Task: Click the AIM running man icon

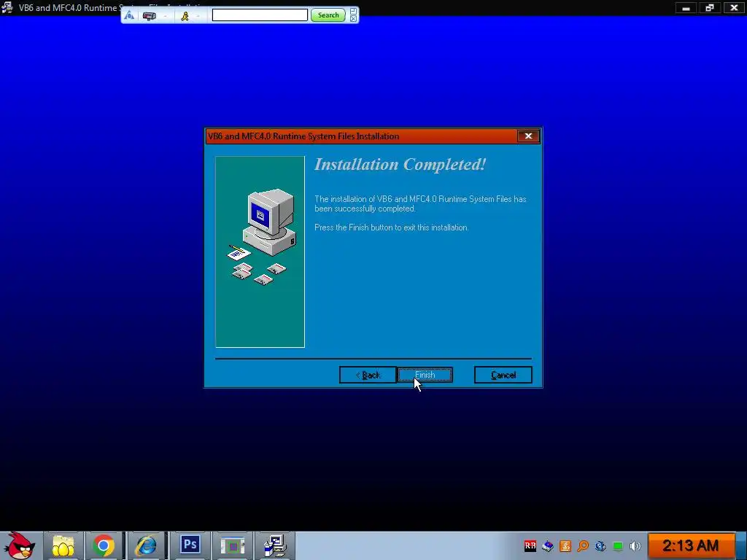Action: click(x=185, y=16)
